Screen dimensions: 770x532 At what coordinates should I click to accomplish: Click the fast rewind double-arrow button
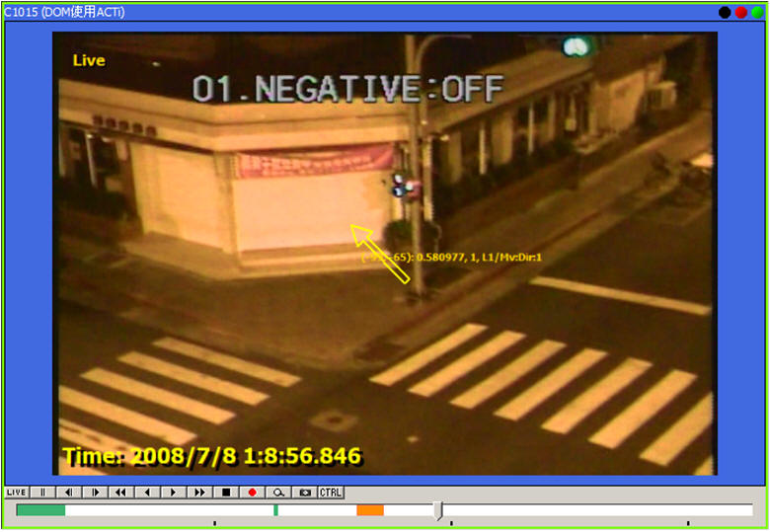coord(120,492)
